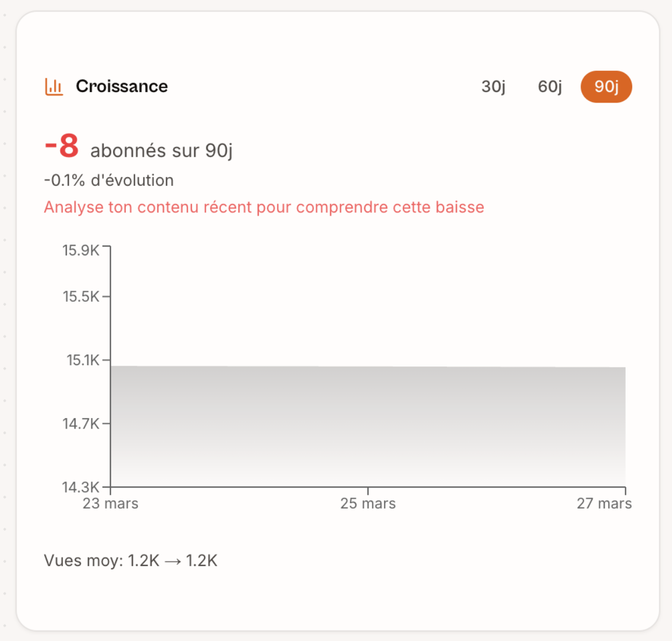Click the 15.9K y-axis value
The width and height of the screenshot is (672, 641).
coord(81,249)
